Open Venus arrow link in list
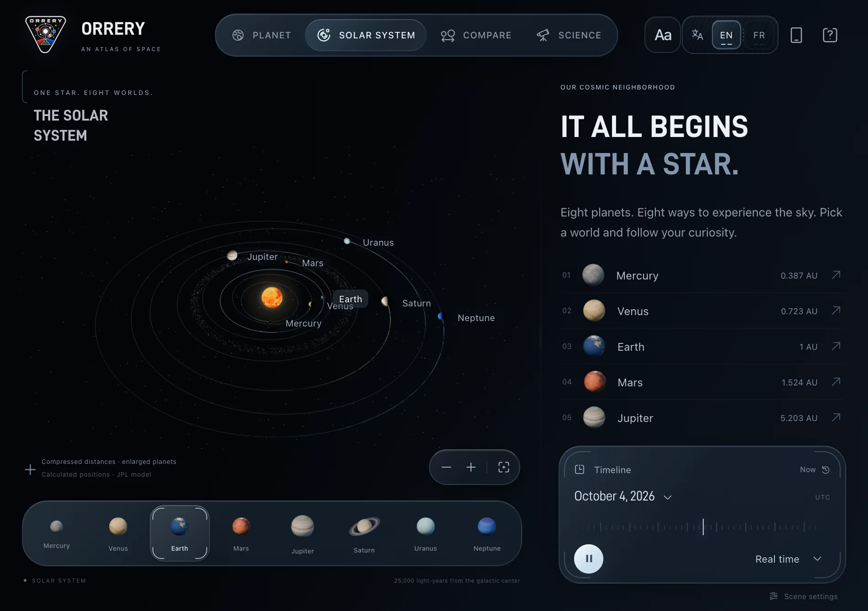The width and height of the screenshot is (868, 611). (x=836, y=311)
